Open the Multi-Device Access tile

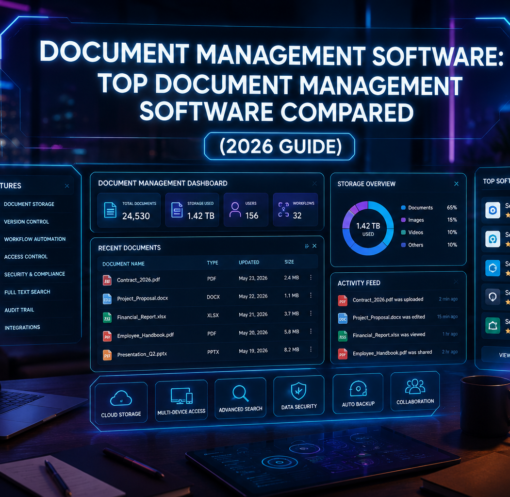(x=181, y=400)
